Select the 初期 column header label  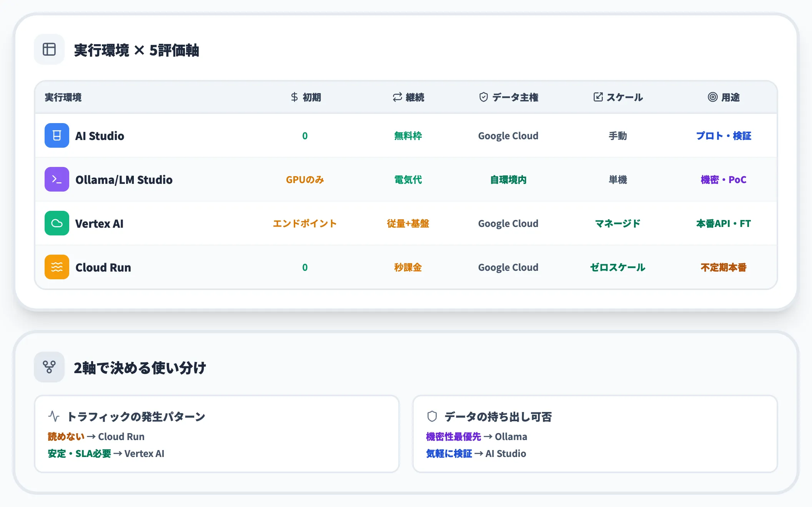(312, 97)
